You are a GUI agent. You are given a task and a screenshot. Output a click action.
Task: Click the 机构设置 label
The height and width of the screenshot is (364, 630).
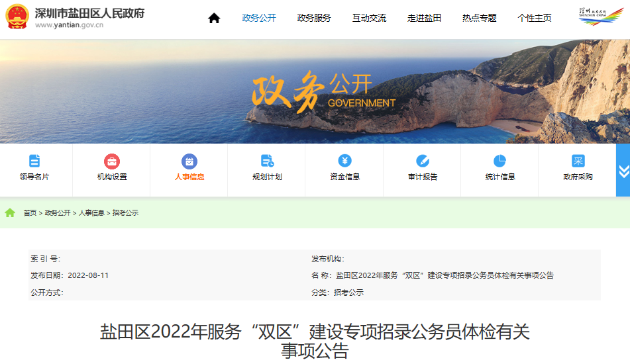point(112,177)
